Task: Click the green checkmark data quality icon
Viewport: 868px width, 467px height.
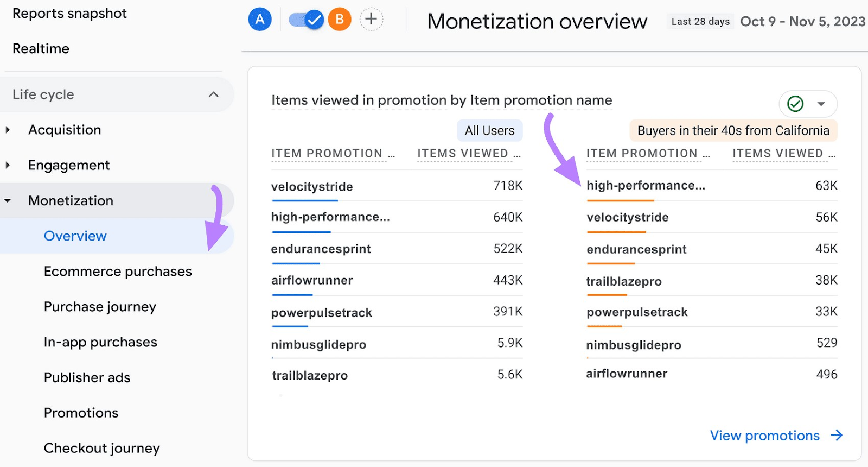Action: tap(794, 104)
